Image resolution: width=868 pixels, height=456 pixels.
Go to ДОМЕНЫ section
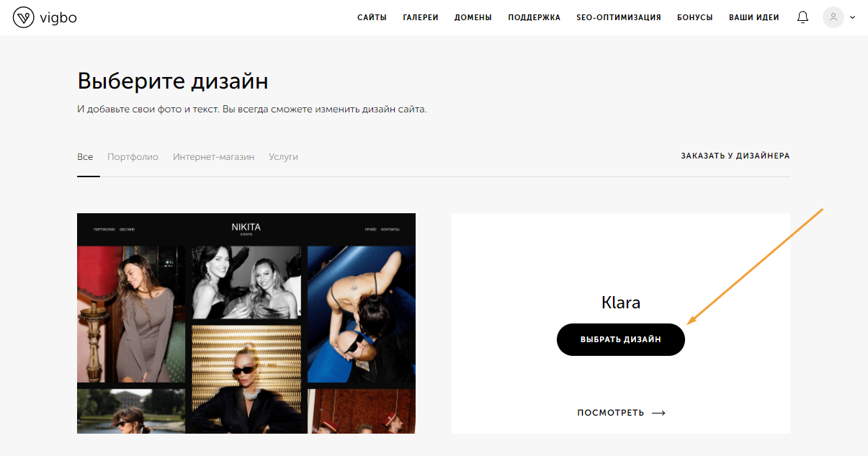(x=473, y=17)
